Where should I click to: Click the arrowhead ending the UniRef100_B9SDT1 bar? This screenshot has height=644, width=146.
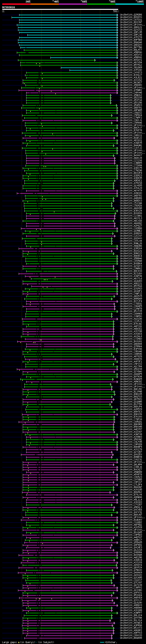point(95,60)
